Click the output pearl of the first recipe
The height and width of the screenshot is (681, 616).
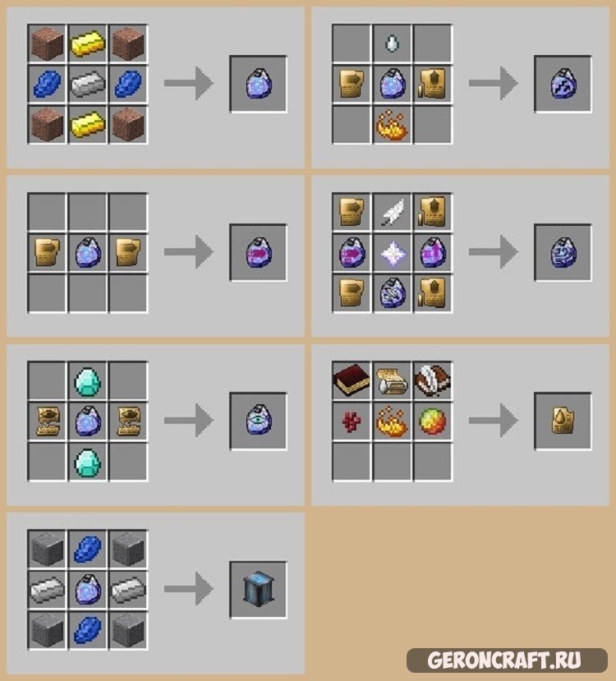pos(259,84)
